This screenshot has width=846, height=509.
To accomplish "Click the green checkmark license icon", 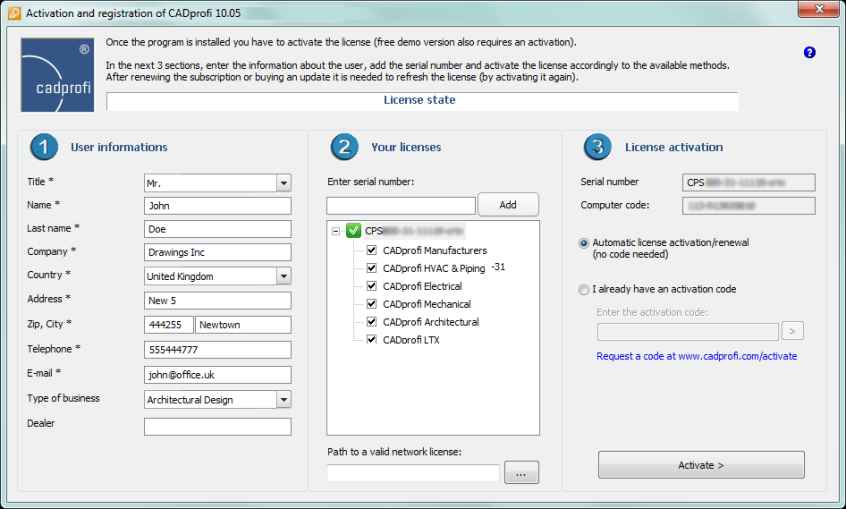I will [x=354, y=231].
